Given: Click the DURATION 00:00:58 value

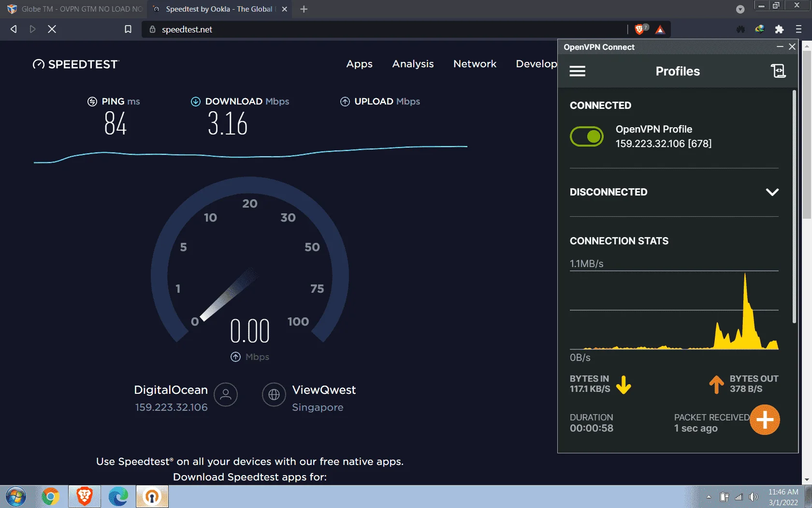Looking at the screenshot, I should [x=592, y=428].
